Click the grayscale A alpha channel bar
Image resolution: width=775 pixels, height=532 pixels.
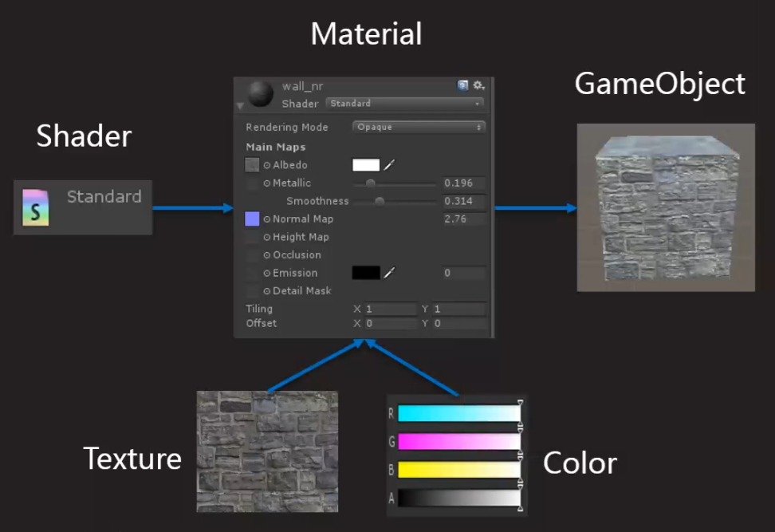point(459,498)
